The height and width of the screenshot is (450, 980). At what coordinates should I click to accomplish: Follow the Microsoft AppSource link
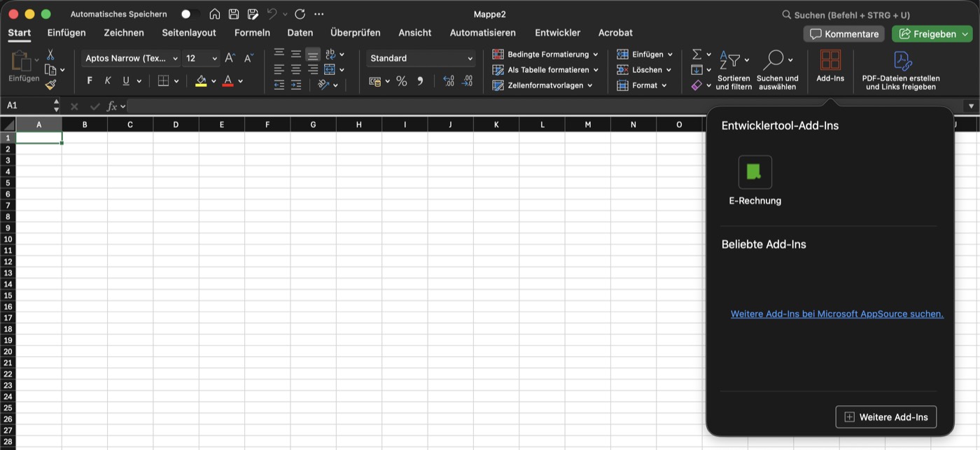tap(837, 314)
